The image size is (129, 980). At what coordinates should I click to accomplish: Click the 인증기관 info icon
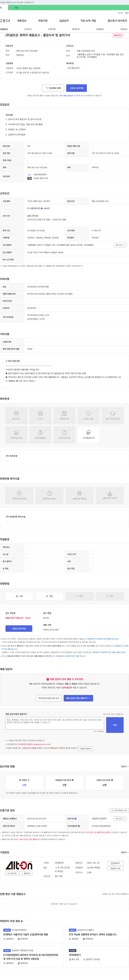tap(75, 819)
